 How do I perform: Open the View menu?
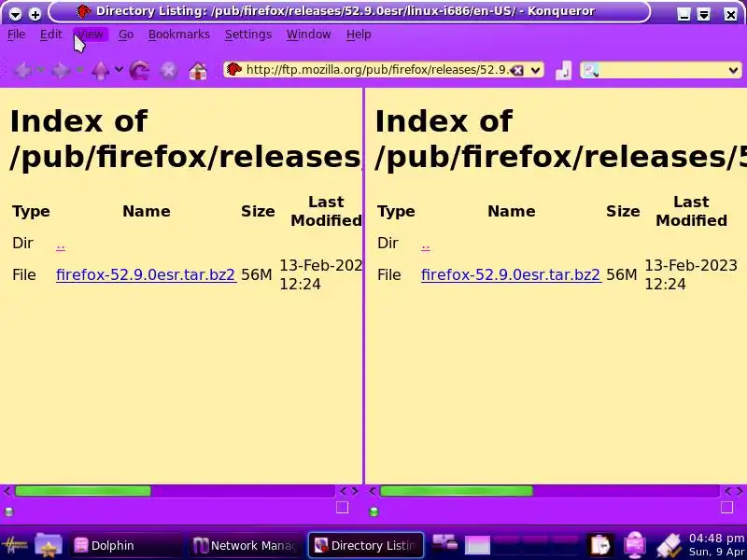[91, 35]
